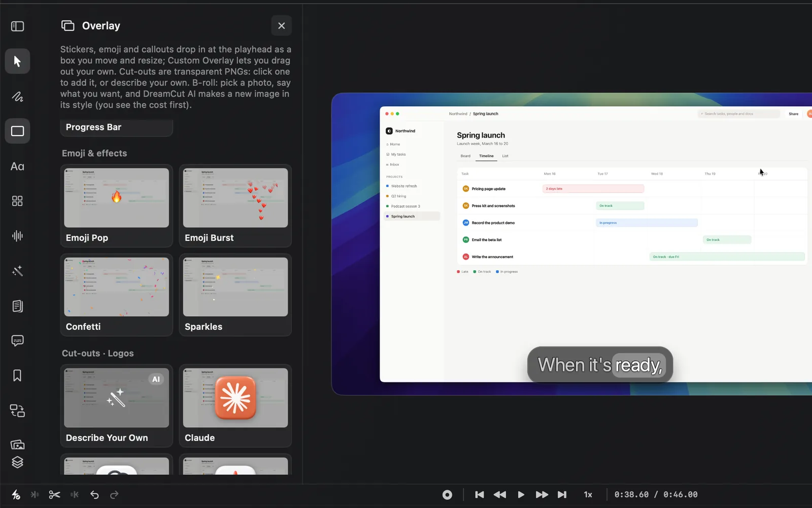Open the captions speech bubble panel
The image size is (812, 508).
click(x=17, y=340)
